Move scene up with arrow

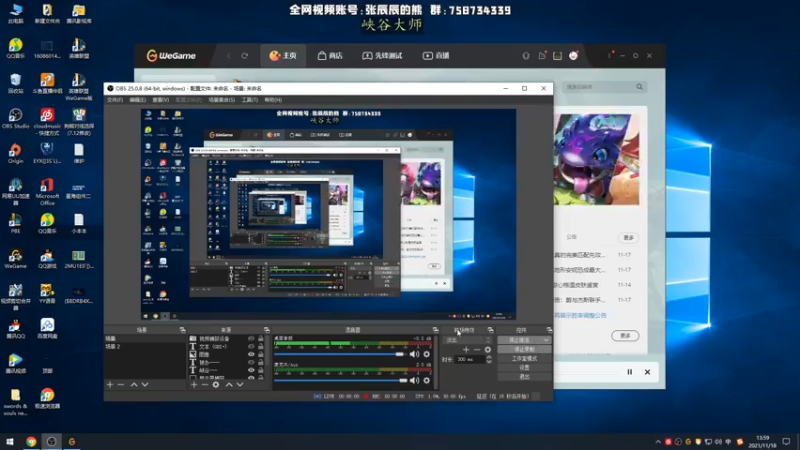click(x=134, y=384)
